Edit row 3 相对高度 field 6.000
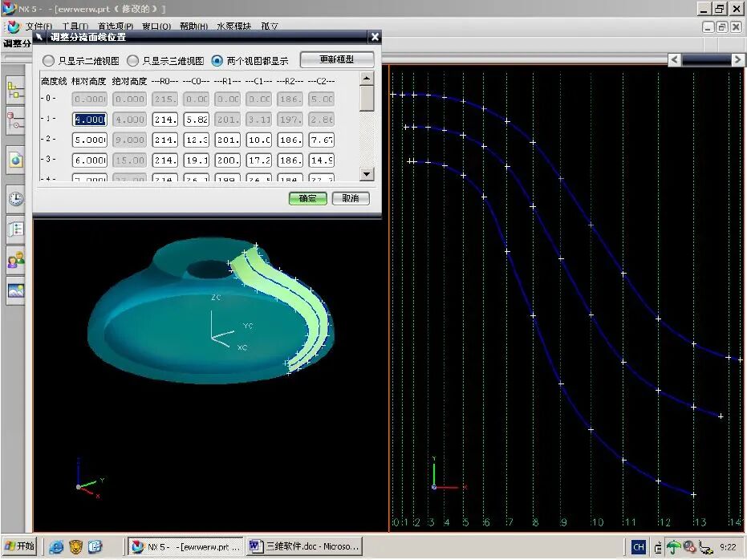Viewport: 747px width, 560px height. pyautogui.click(x=90, y=160)
